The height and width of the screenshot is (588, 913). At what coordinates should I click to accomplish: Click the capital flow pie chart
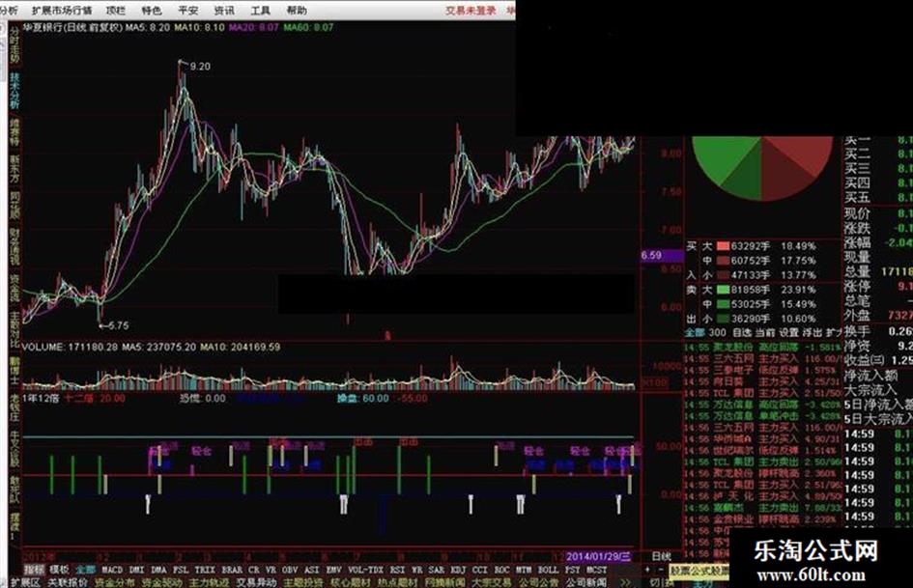762,168
